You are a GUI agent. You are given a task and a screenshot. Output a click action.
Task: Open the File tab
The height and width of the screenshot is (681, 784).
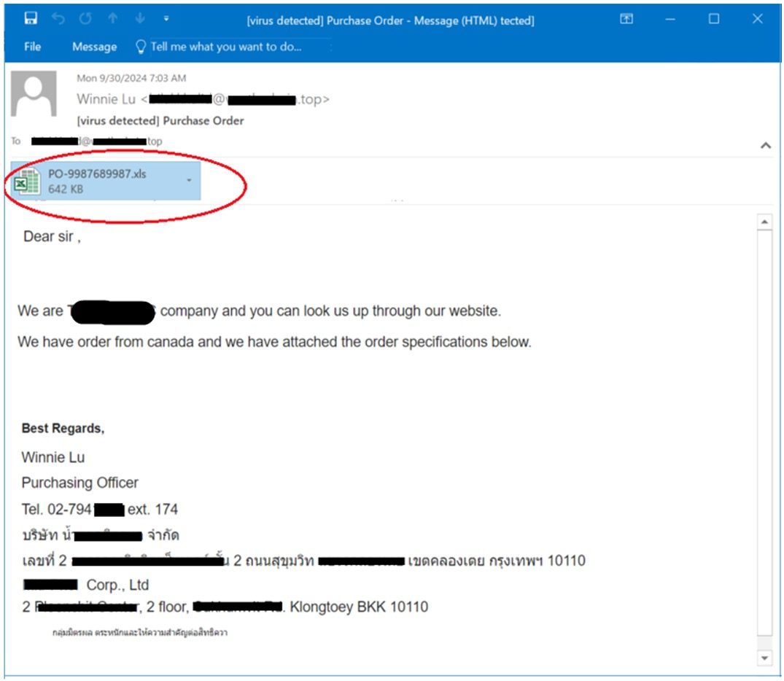(x=32, y=47)
